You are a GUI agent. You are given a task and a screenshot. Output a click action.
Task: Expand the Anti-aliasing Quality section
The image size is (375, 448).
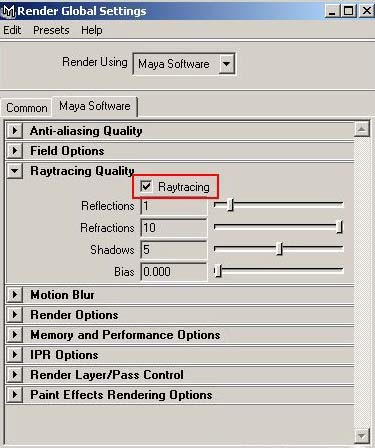click(x=15, y=130)
